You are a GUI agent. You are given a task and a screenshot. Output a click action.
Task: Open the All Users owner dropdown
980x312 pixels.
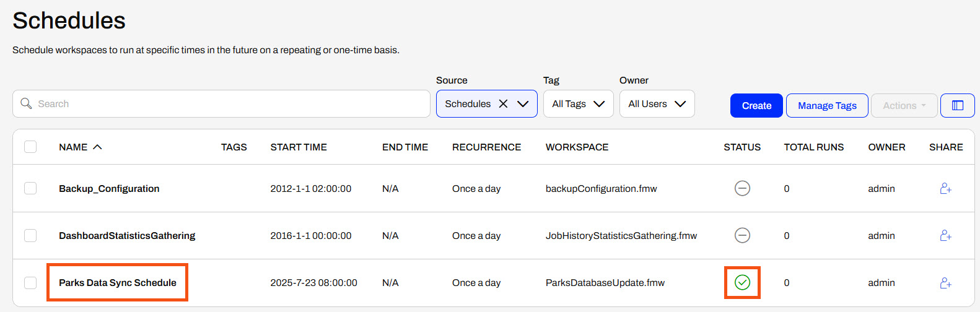coord(657,104)
